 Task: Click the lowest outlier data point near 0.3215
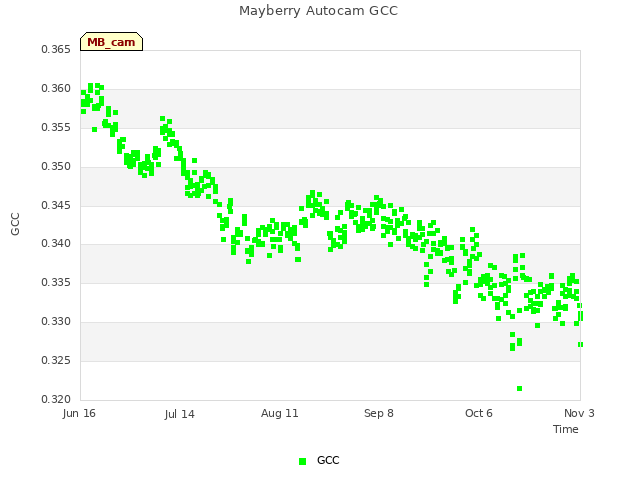[x=519, y=389]
